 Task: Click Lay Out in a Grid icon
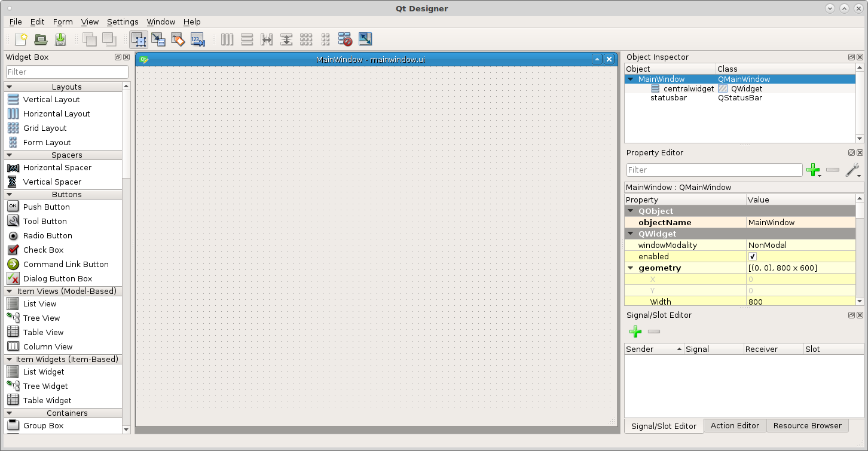[x=306, y=39]
